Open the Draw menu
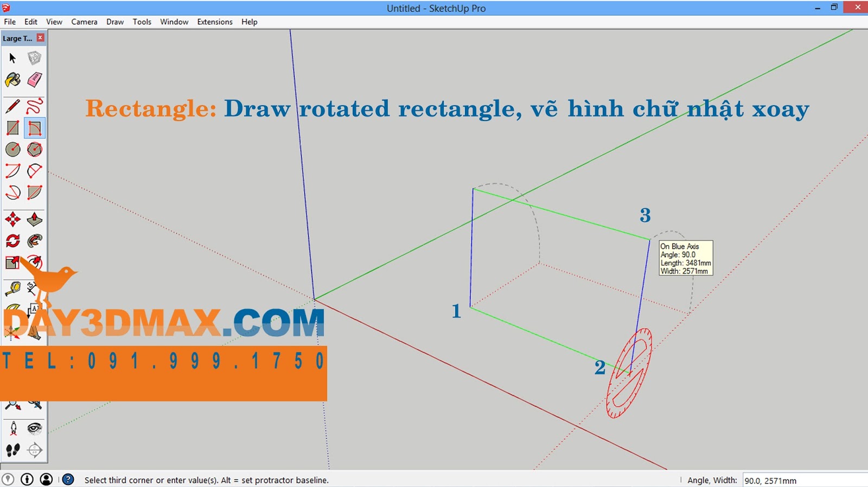 pos(115,22)
